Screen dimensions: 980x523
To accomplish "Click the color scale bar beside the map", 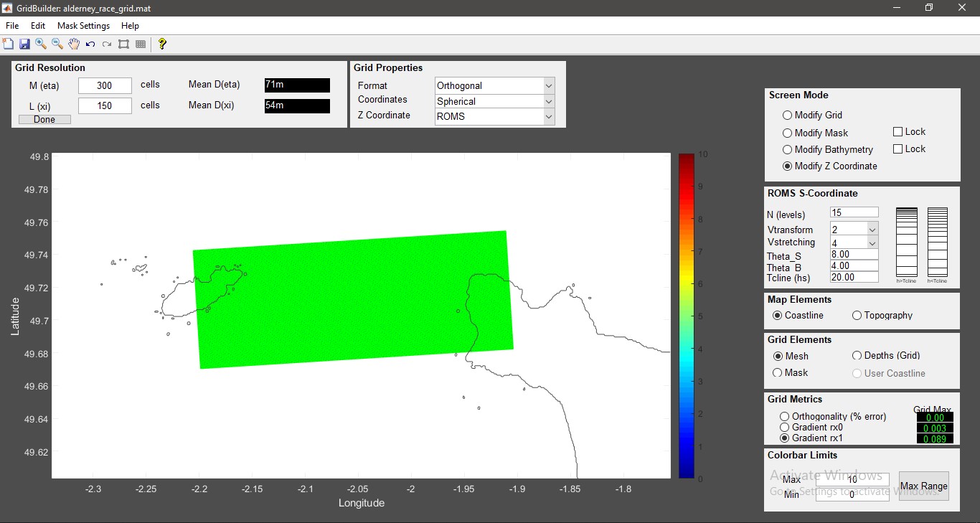I will 687,316.
